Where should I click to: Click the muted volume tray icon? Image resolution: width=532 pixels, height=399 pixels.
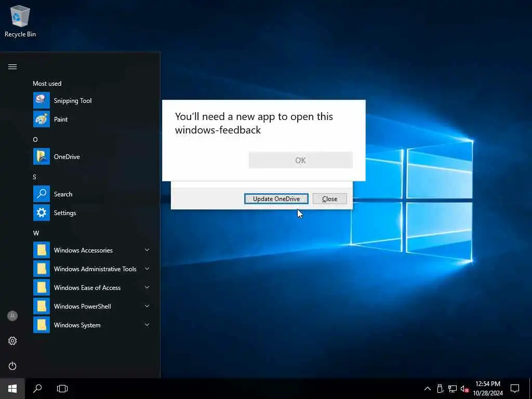point(464,389)
